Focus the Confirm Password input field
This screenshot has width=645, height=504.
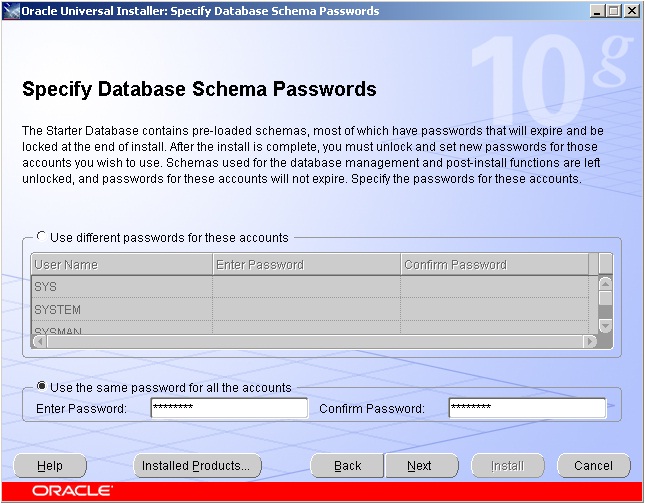tap(527, 408)
